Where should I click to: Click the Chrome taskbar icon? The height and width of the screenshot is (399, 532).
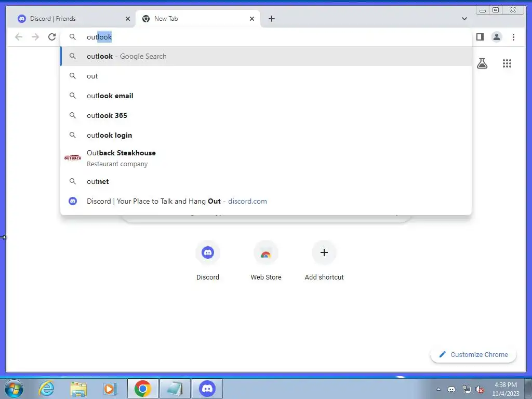click(x=143, y=389)
